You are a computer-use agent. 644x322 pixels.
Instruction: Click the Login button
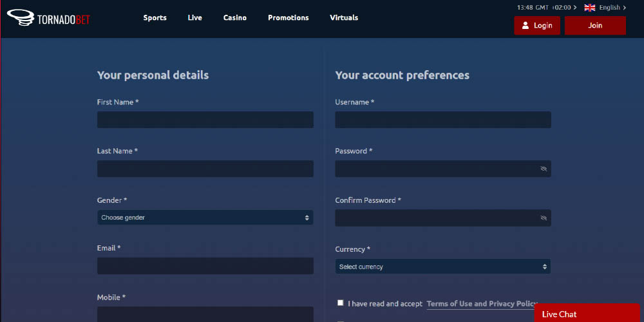coord(537,26)
